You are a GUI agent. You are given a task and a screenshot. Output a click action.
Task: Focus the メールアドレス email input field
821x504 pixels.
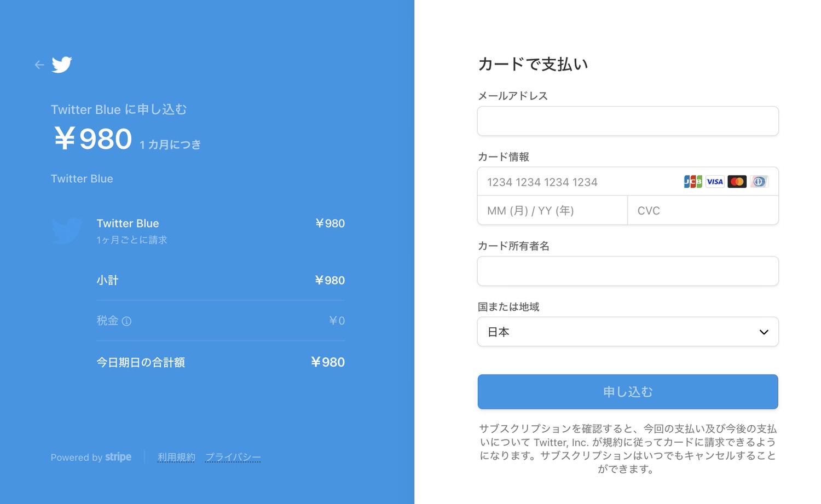click(x=628, y=121)
